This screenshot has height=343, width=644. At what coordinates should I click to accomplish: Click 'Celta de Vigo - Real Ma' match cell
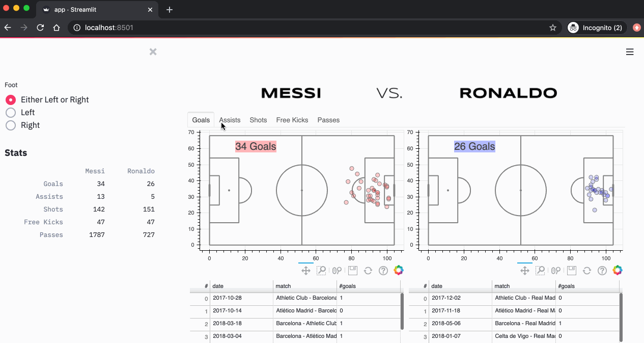tap(523, 336)
